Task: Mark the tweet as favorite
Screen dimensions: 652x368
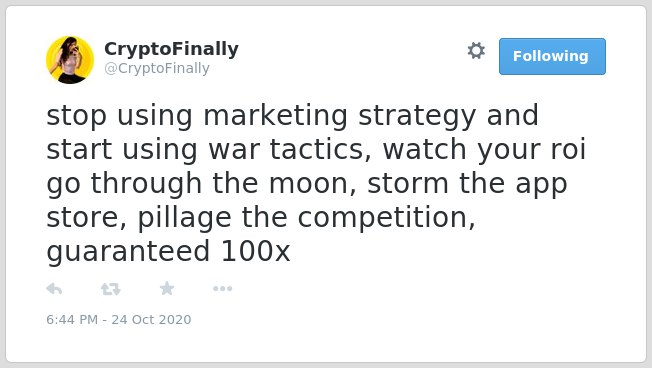Action: coord(167,288)
